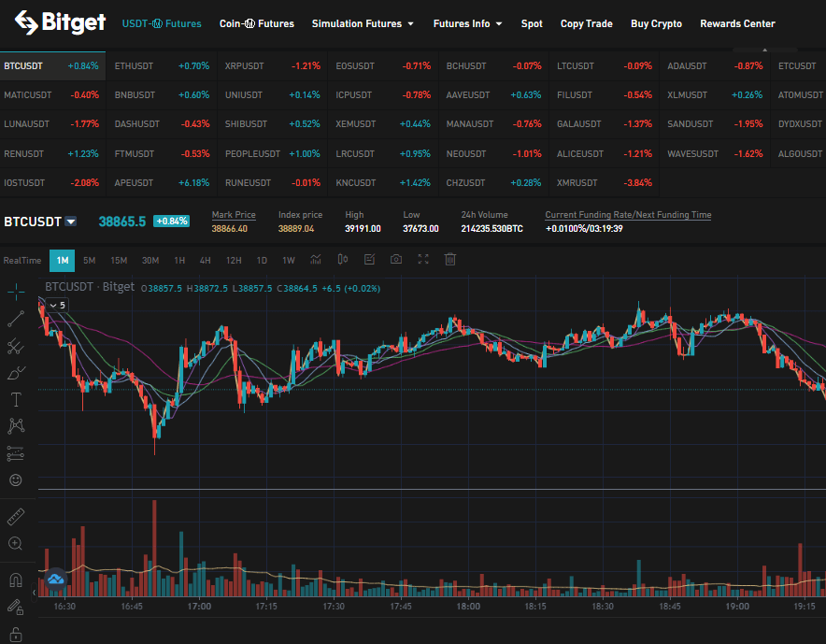Select the PEOPLEUSDT ticker
The height and width of the screenshot is (644, 826).
(x=272, y=154)
